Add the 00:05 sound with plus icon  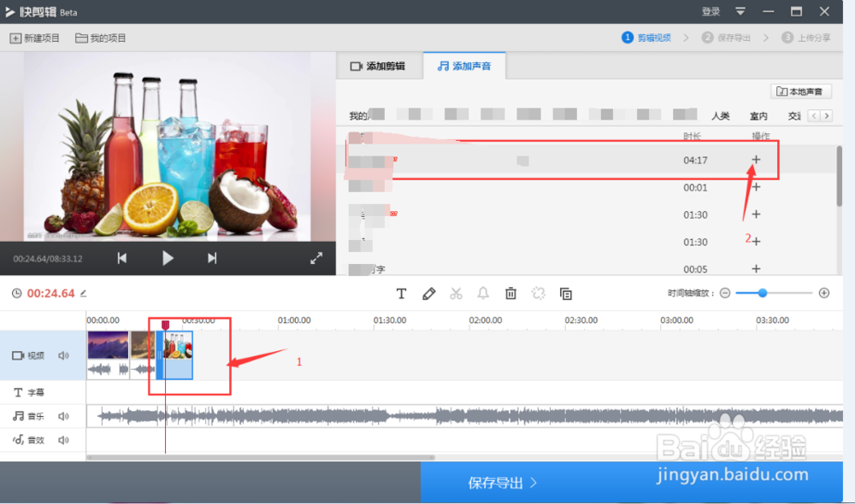pyautogui.click(x=756, y=268)
